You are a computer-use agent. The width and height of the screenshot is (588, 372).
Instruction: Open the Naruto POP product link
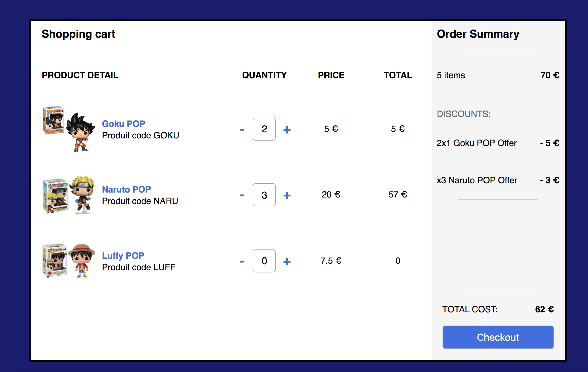click(126, 189)
